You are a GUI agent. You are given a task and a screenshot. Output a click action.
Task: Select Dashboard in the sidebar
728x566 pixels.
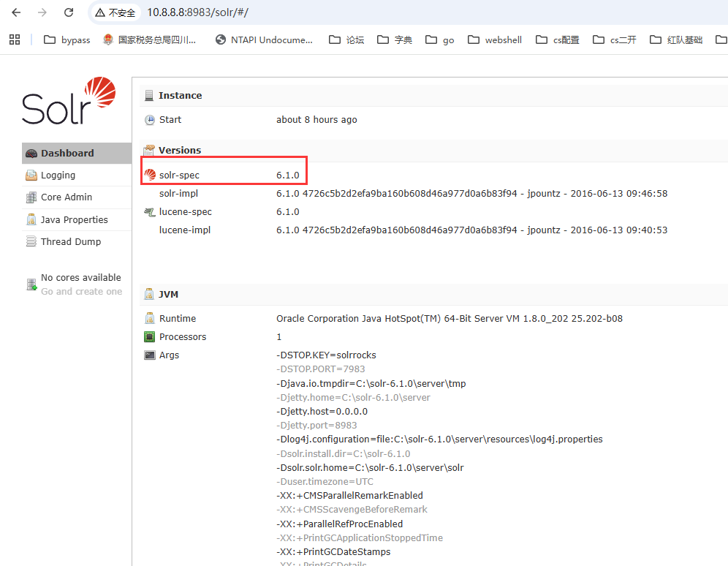coord(77,154)
